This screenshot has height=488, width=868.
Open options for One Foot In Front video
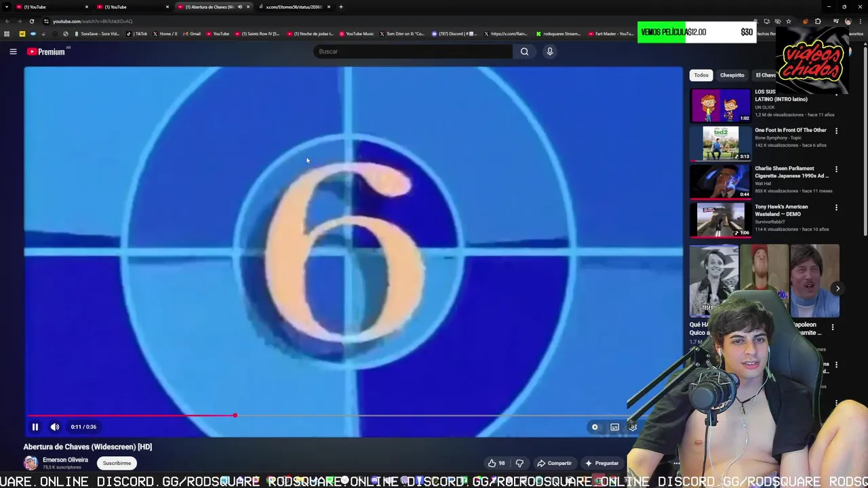pyautogui.click(x=836, y=131)
